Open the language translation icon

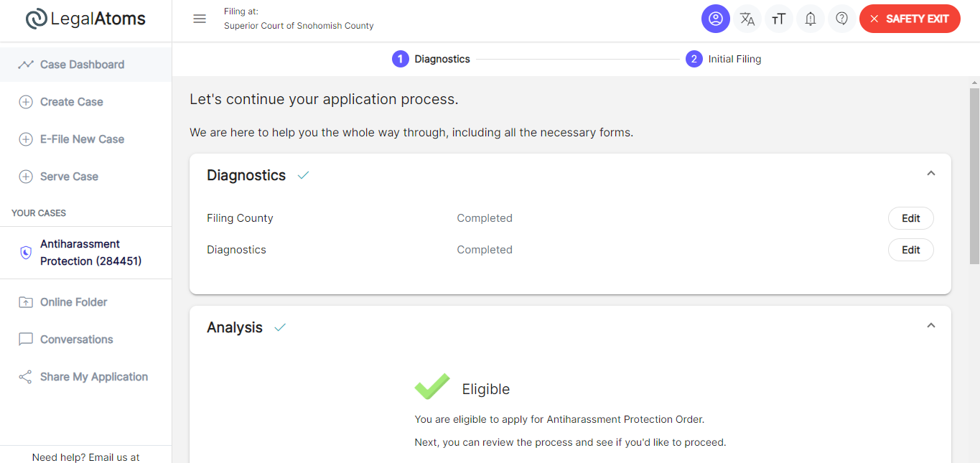pos(747,19)
